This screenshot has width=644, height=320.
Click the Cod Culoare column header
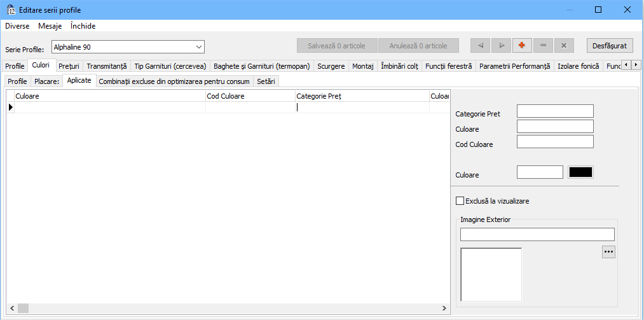250,96
